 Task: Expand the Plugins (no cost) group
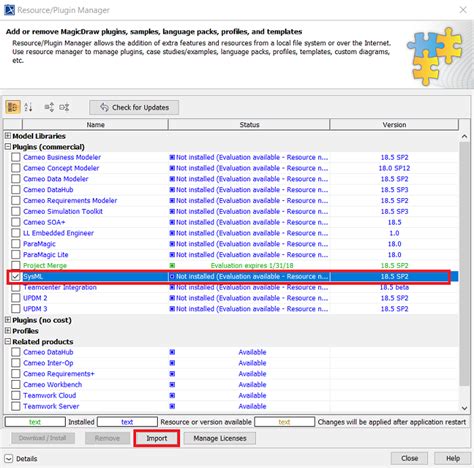(8, 320)
